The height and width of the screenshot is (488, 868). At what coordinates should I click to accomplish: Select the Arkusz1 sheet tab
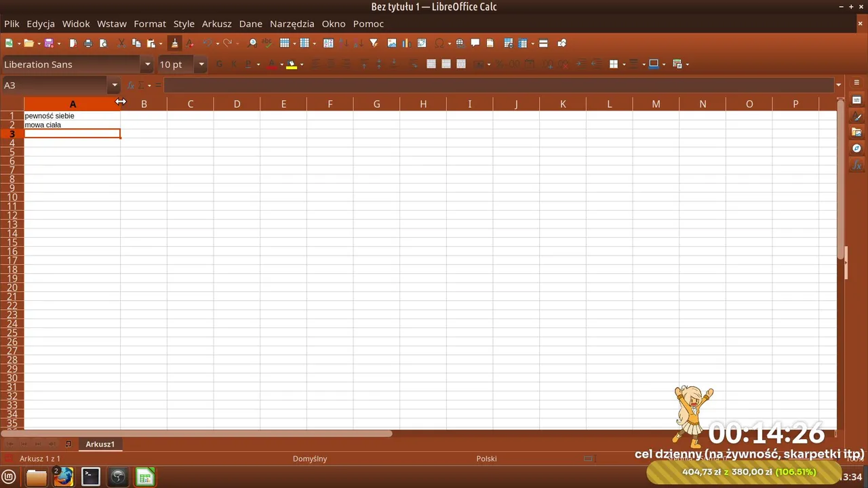click(100, 444)
